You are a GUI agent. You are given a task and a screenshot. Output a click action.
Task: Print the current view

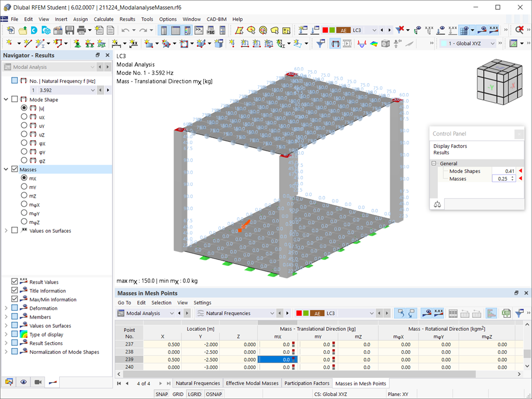click(x=82, y=30)
